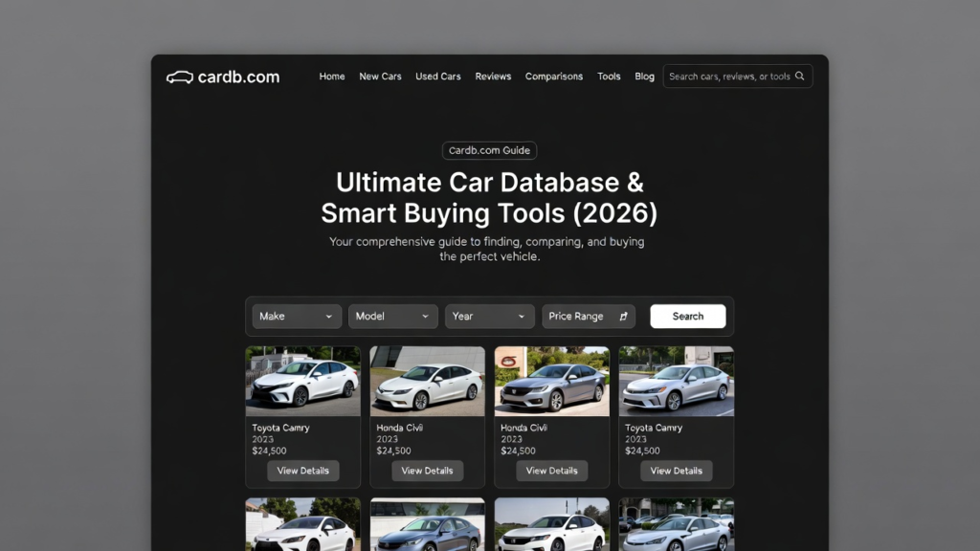Visit the Blog link in the navigation

pos(645,77)
